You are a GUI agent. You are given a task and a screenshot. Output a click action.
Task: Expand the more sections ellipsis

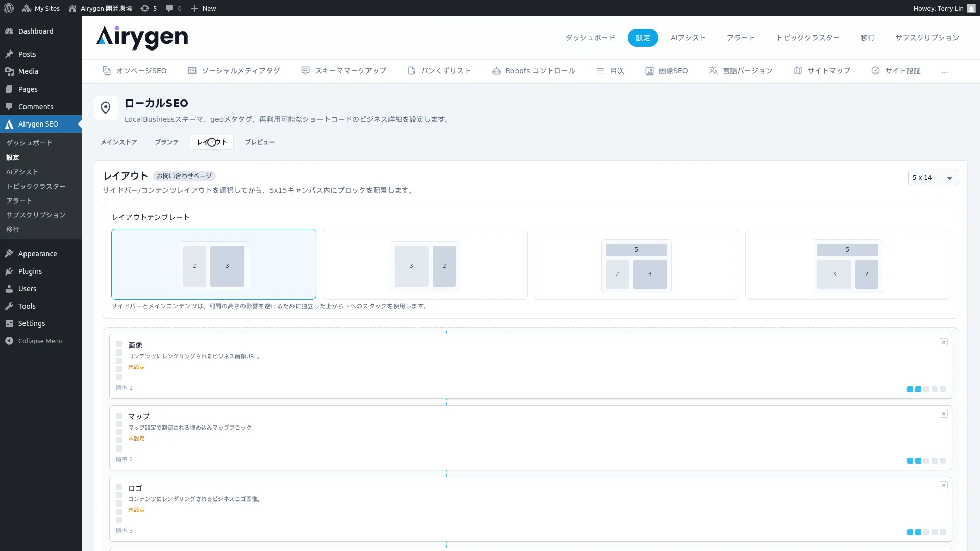coord(945,71)
